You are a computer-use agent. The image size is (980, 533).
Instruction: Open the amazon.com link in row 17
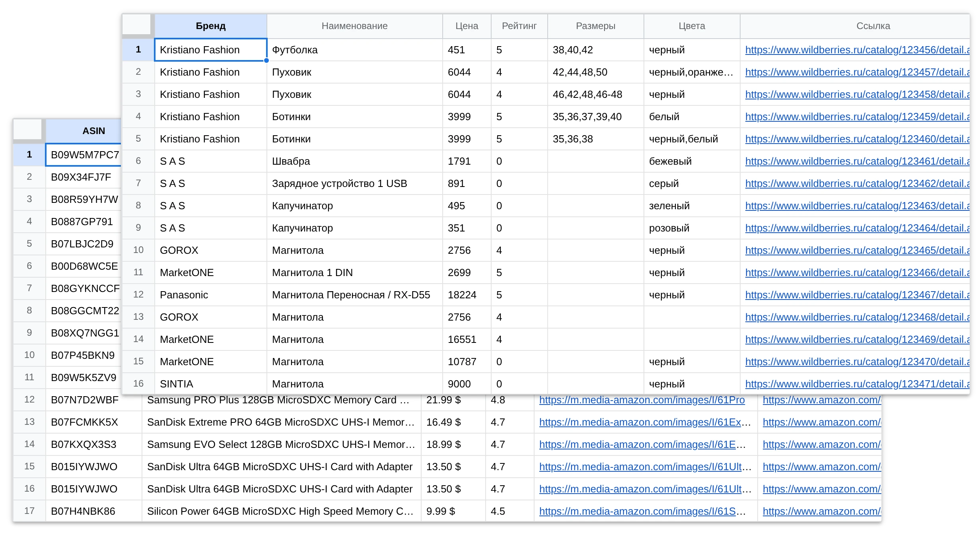click(x=822, y=511)
